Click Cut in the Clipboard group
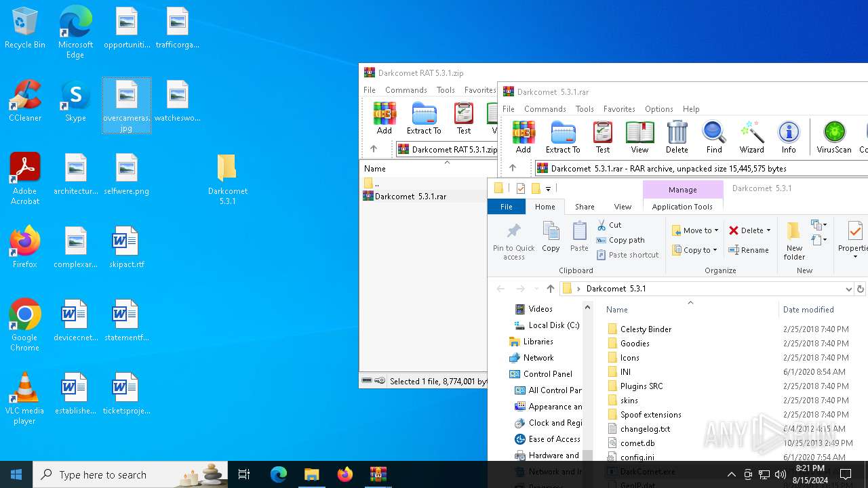This screenshot has width=868, height=488. pyautogui.click(x=609, y=225)
